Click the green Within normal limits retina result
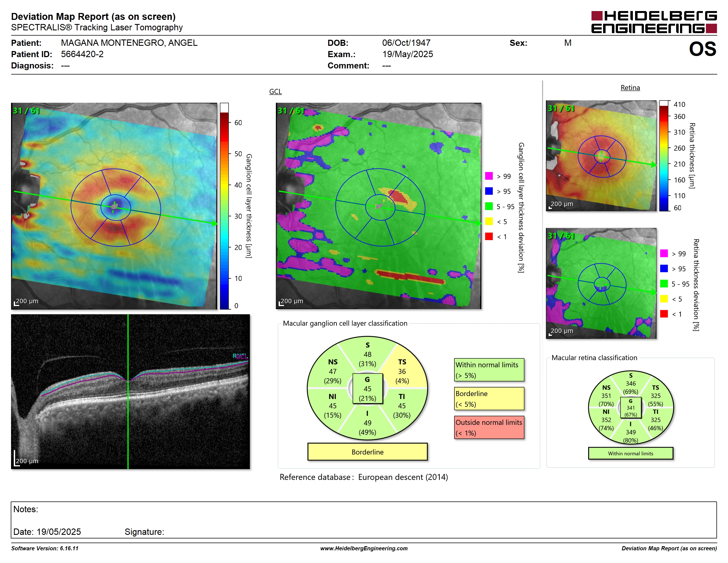The image size is (728, 563). [630, 453]
